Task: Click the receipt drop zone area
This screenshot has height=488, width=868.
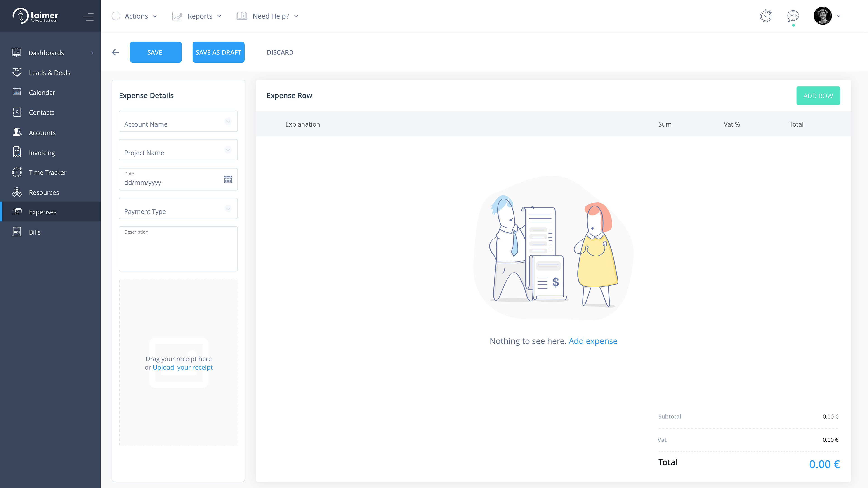Action: click(x=179, y=362)
